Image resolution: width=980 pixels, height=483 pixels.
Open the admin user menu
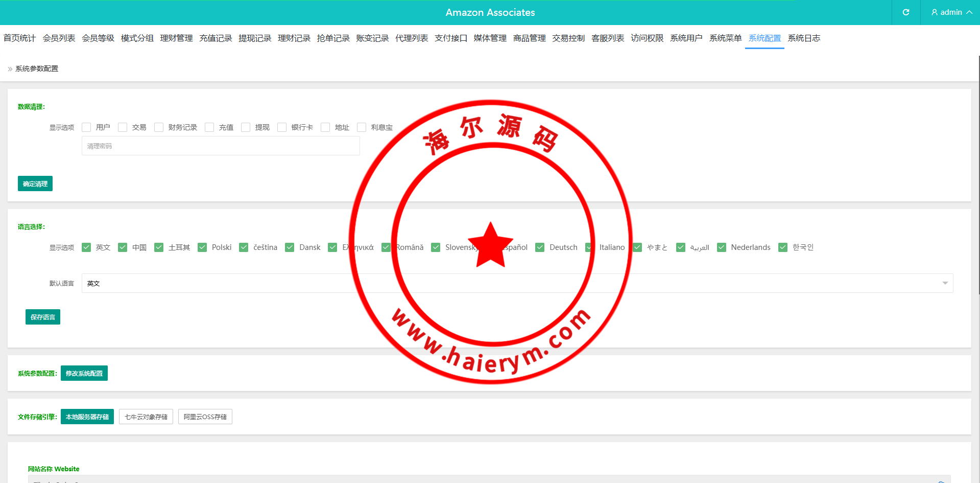coord(950,12)
